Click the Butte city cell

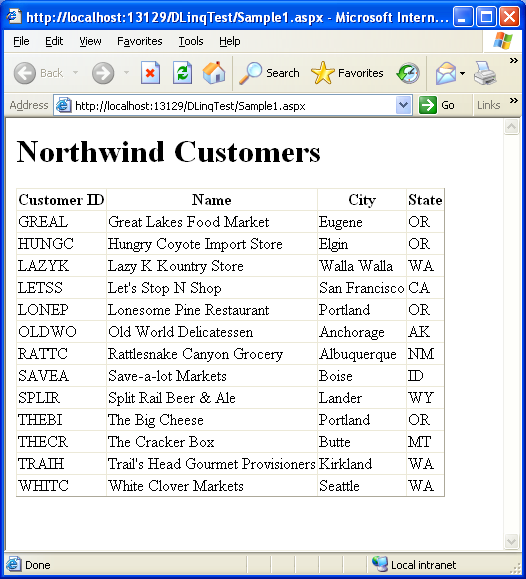[362, 442]
